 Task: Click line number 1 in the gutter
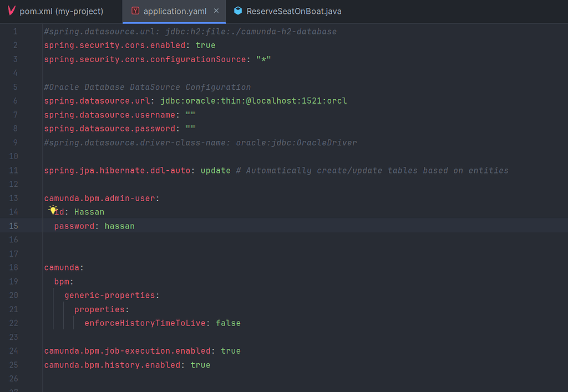point(16,32)
